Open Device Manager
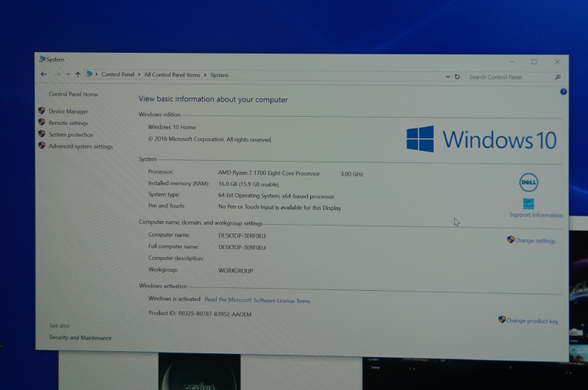 coord(68,111)
